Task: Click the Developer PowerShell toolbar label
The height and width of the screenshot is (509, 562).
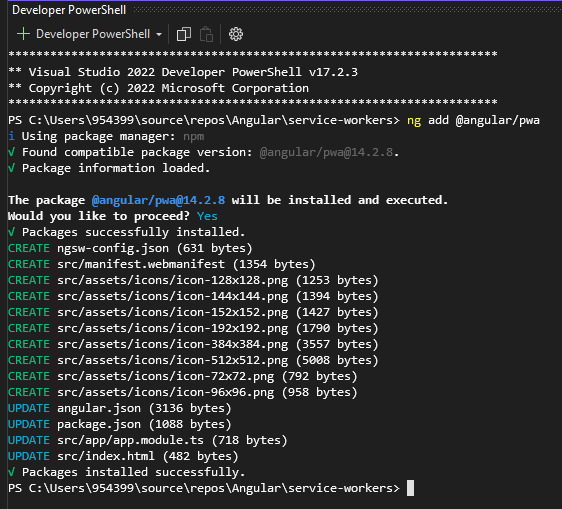Action: (x=93, y=34)
